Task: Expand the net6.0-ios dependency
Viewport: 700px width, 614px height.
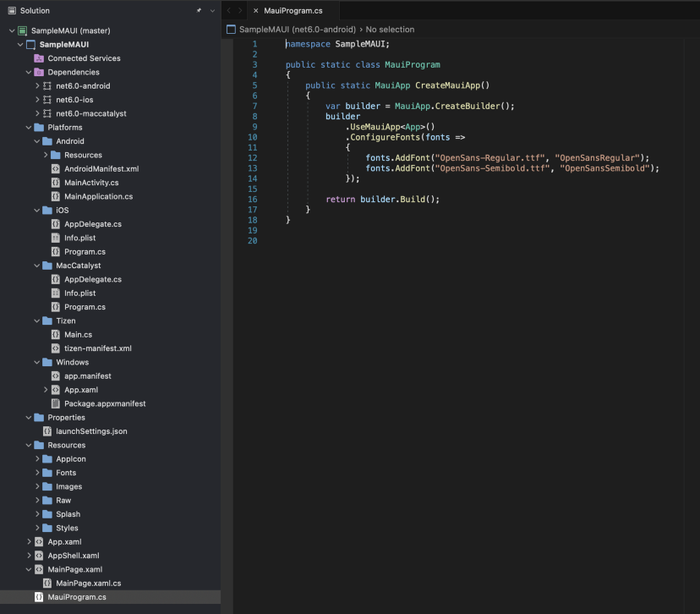Action: pos(37,100)
